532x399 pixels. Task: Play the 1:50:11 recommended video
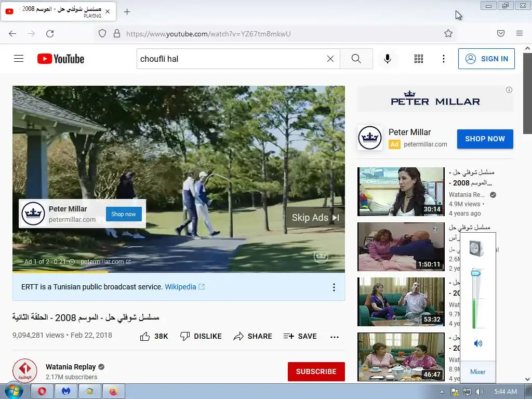point(401,247)
